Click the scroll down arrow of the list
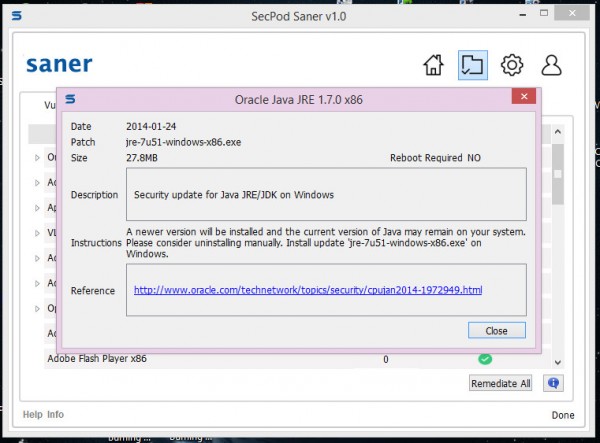This screenshot has width=600, height=443. [558, 362]
